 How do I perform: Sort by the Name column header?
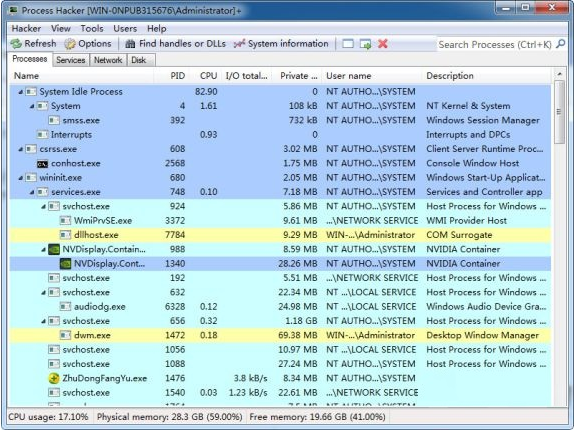[x=81, y=76]
